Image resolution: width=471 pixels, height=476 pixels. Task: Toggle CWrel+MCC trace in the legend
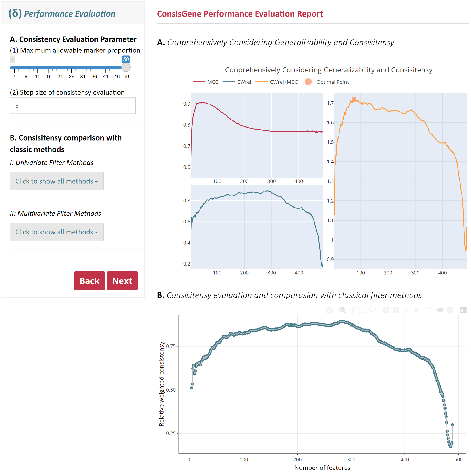coord(276,82)
